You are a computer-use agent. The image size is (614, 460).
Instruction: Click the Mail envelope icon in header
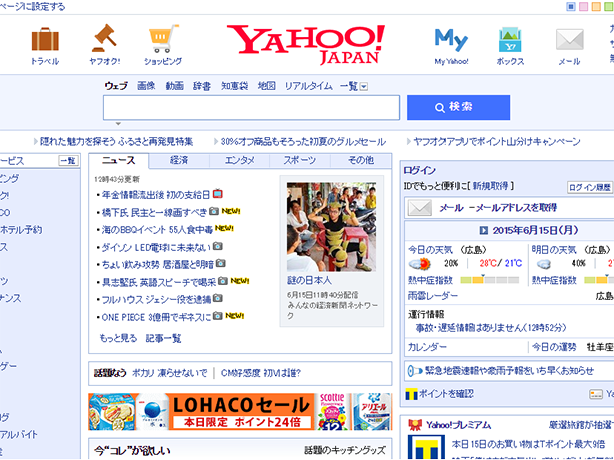pyautogui.click(x=569, y=40)
